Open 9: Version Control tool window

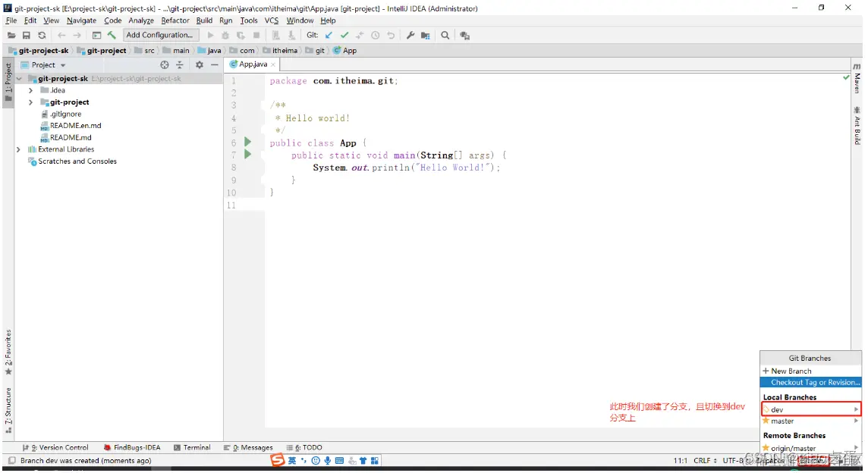point(55,447)
